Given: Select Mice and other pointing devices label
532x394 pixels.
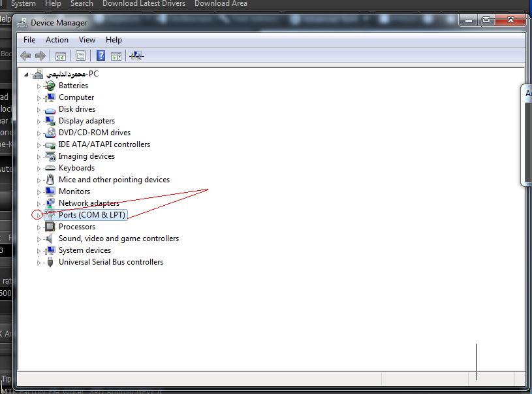Looking at the screenshot, I should pos(114,180).
